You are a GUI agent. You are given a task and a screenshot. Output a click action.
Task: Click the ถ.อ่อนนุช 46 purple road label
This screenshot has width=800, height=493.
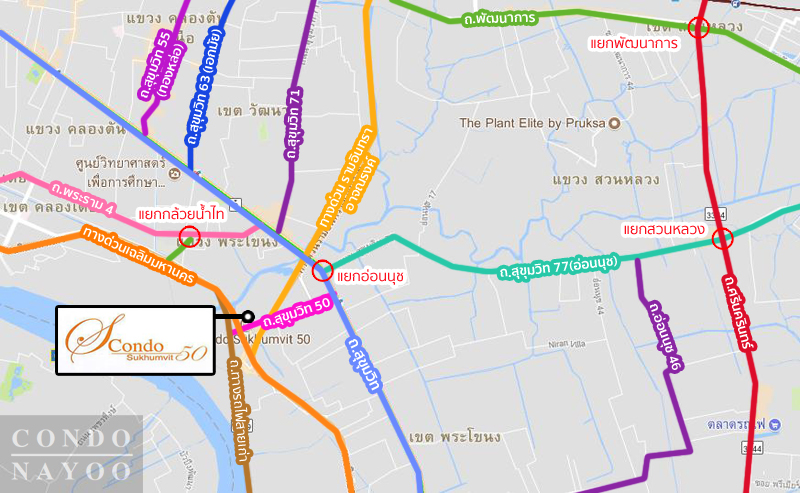[x=665, y=337]
